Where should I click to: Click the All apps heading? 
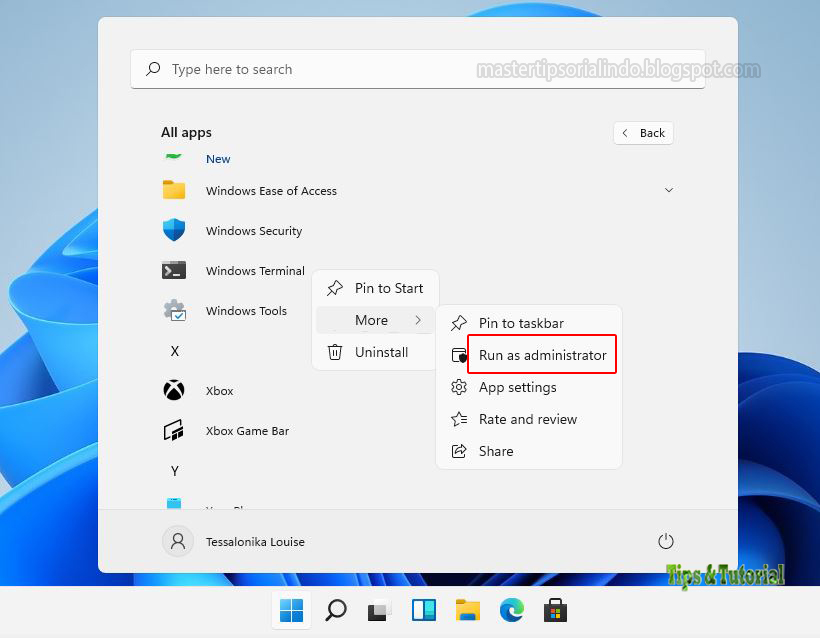click(186, 132)
